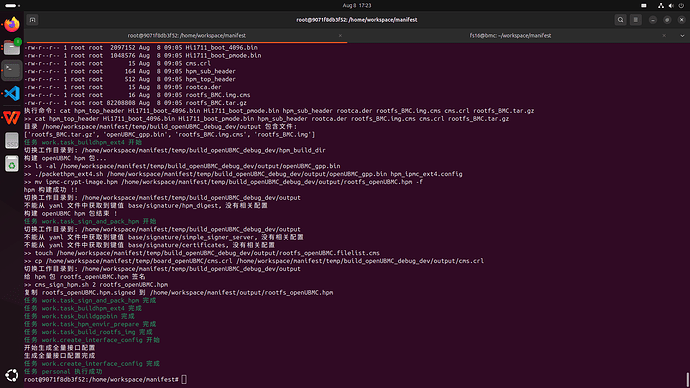Click '给 hpm 包 rootfs_openUBMC.hpm 签名' line
The height and width of the screenshot is (388, 690).
point(84,277)
